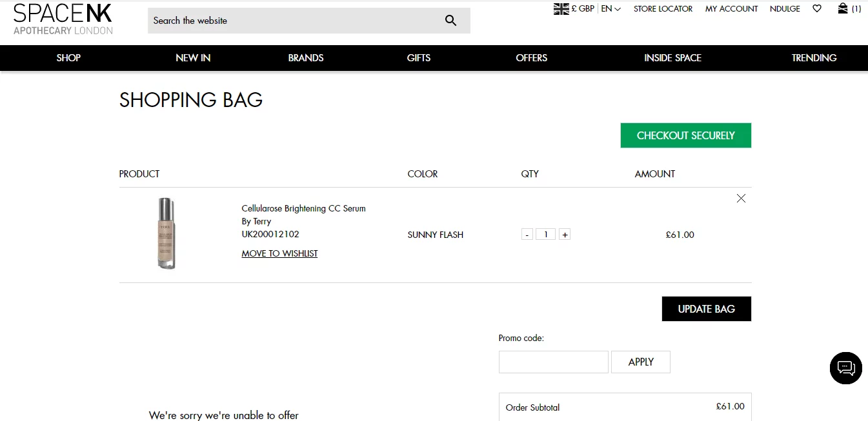Click the search magnifier icon
The image size is (868, 421).
click(450, 21)
